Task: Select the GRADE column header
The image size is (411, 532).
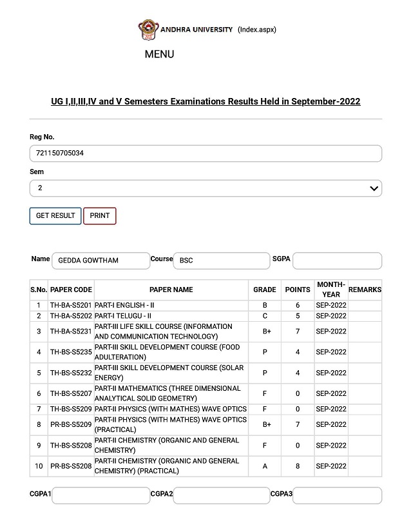Action: (265, 290)
